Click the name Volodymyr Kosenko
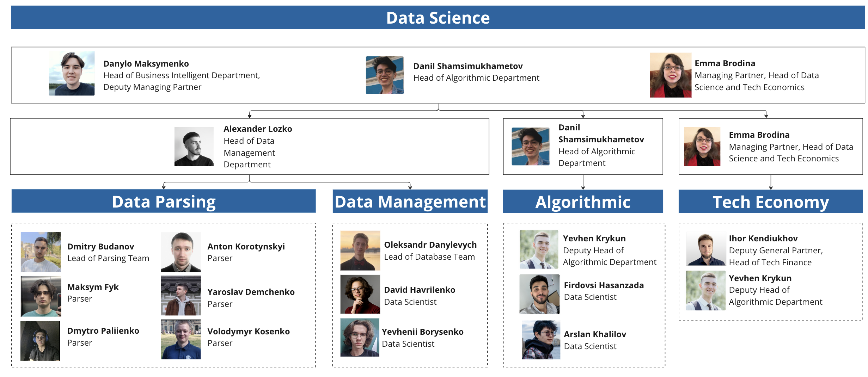The width and height of the screenshot is (868, 377). 249,332
